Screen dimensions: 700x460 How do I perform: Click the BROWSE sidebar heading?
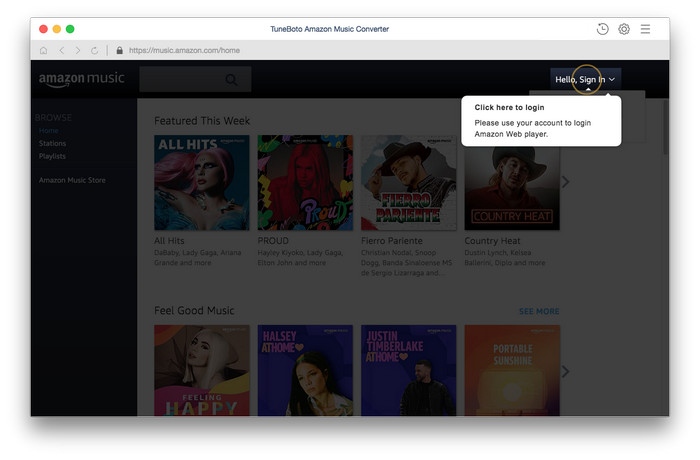coord(53,117)
